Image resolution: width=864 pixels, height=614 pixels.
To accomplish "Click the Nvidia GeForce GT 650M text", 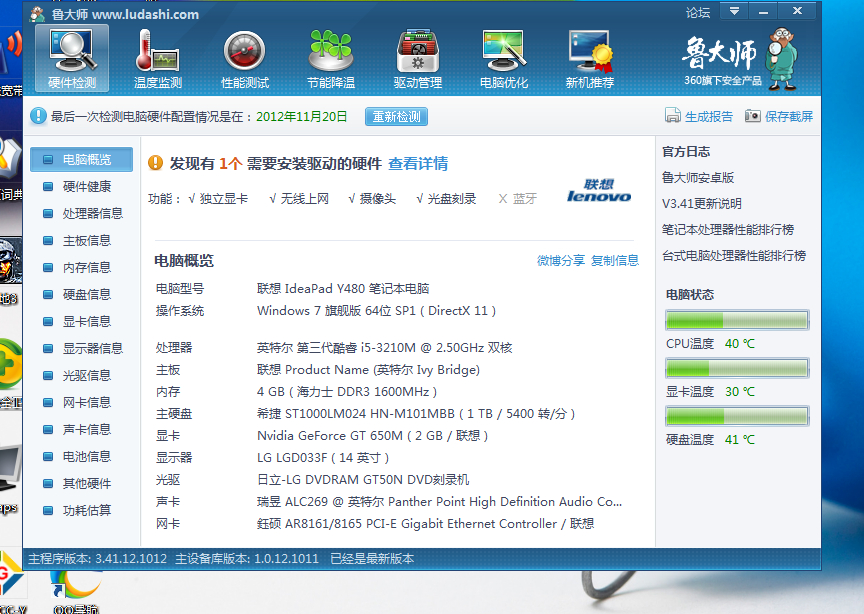I will point(372,435).
